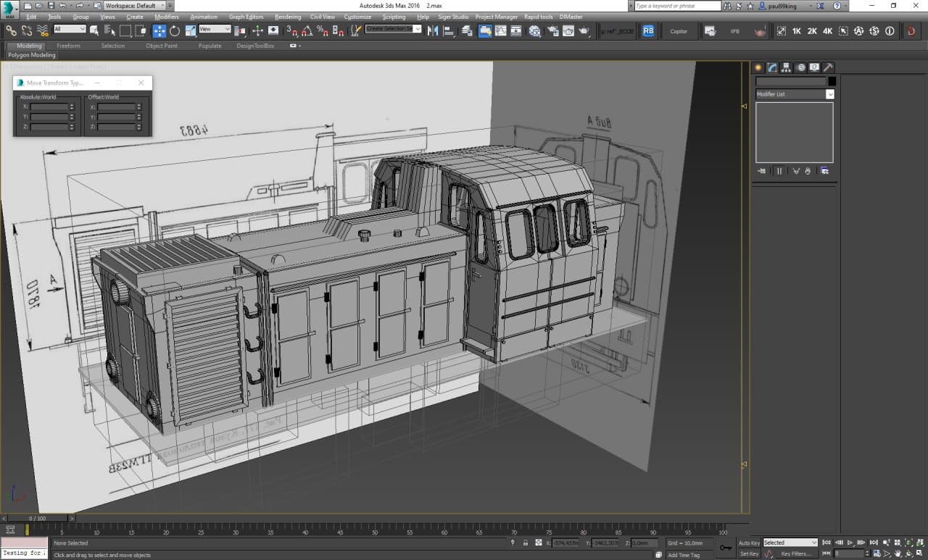Click the object color swatch
Image resolution: width=928 pixels, height=560 pixels.
pos(832,81)
